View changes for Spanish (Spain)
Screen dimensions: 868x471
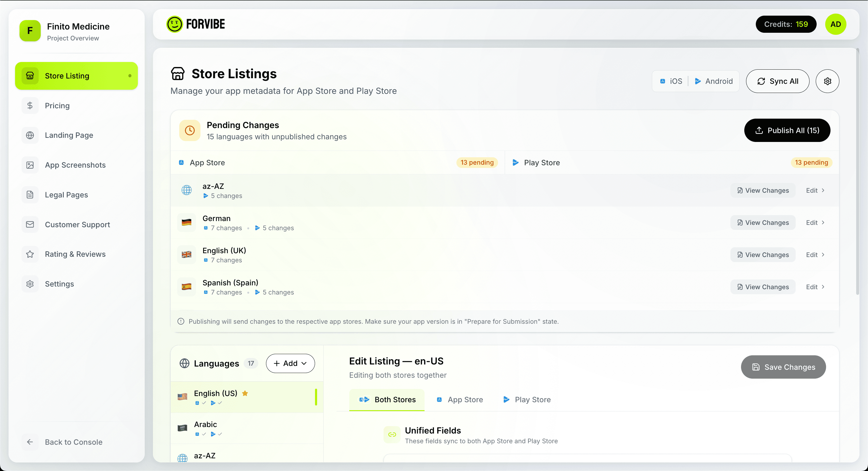pyautogui.click(x=763, y=286)
